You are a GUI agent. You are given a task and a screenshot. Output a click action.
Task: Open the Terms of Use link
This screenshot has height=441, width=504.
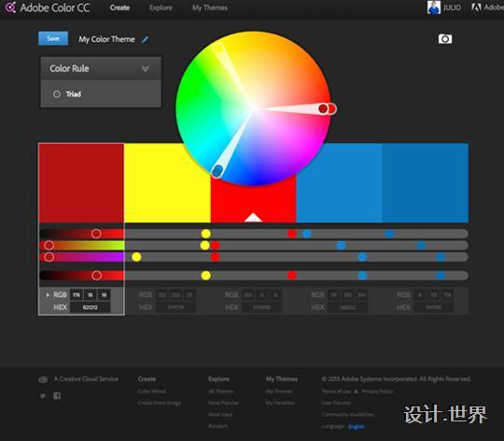[336, 391]
